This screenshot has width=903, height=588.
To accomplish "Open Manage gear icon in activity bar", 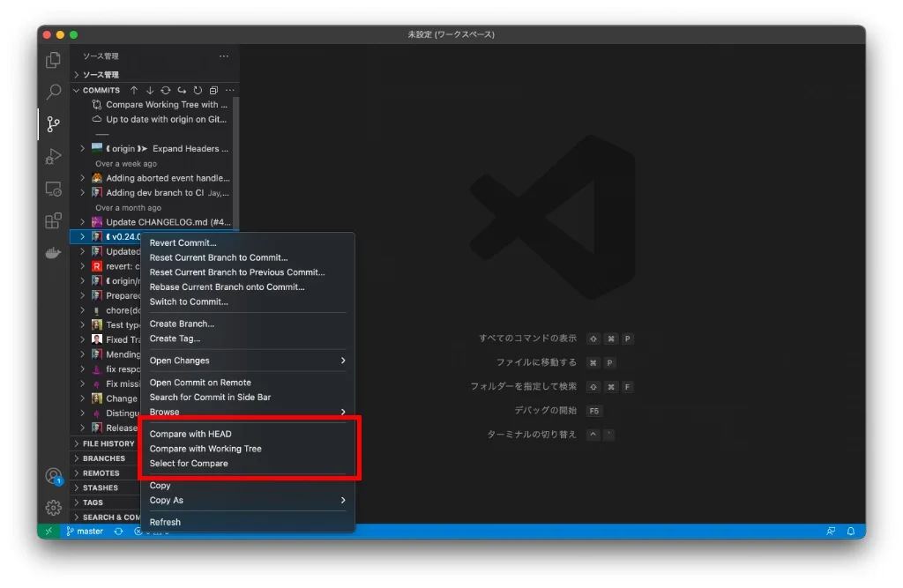I will coord(54,508).
